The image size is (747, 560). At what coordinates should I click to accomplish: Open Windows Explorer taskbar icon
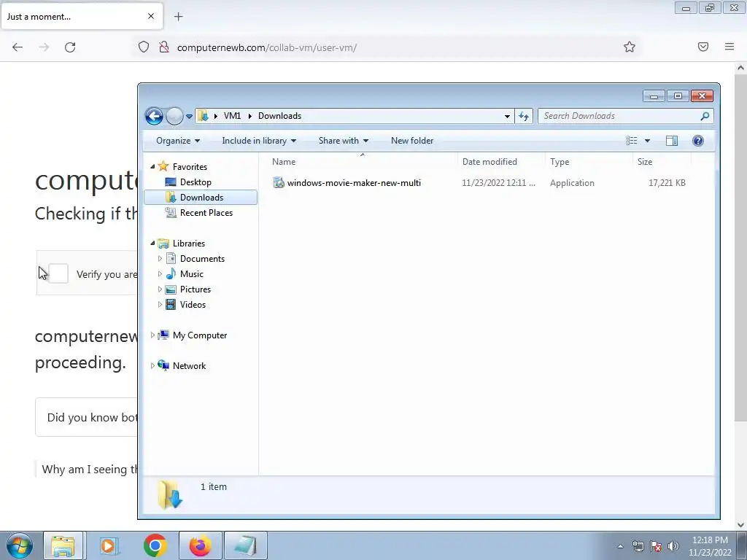(63, 545)
